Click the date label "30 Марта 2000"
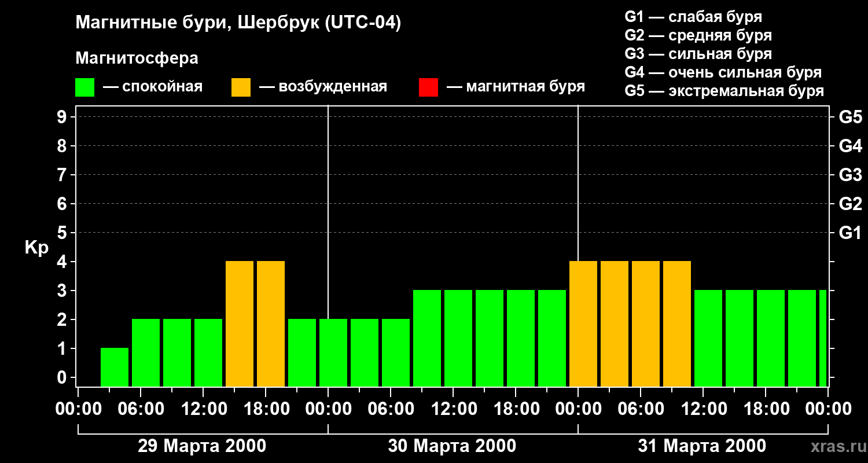 pos(452,446)
